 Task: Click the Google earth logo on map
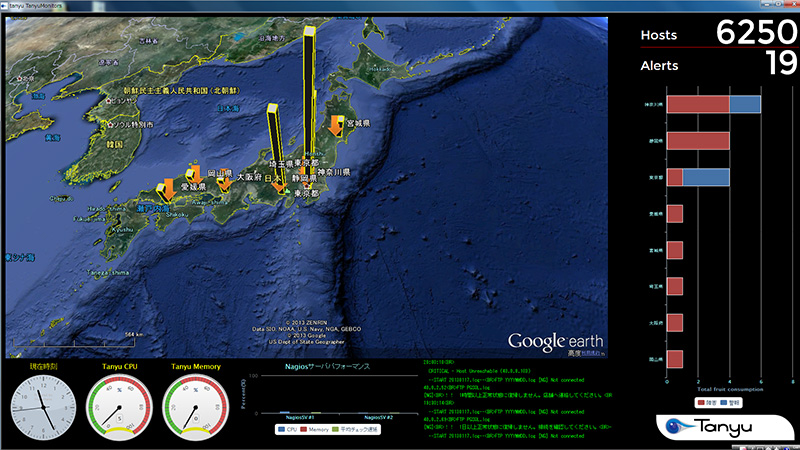coord(555,341)
